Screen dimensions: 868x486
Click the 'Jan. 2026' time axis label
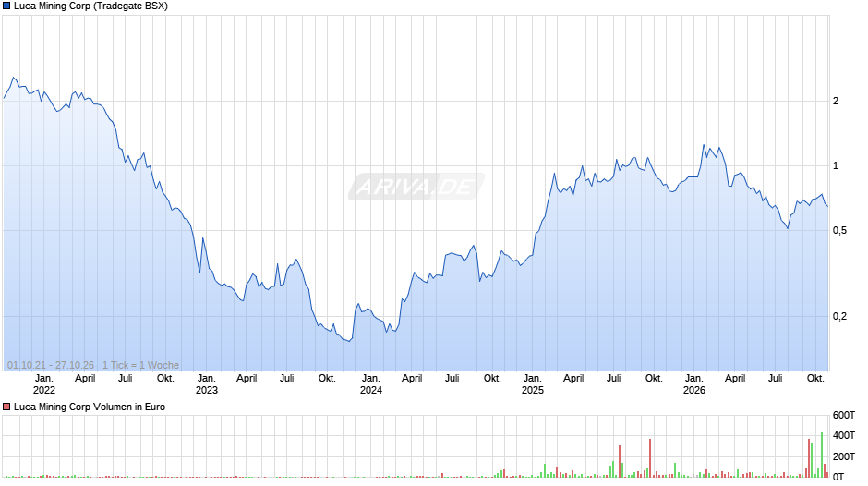tap(694, 384)
